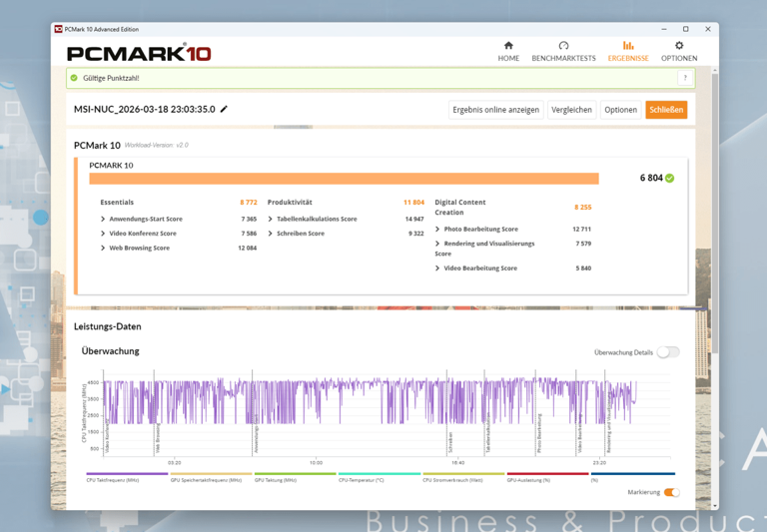Click the PCMark 10 logo
The width and height of the screenshot is (767, 532).
point(139,53)
